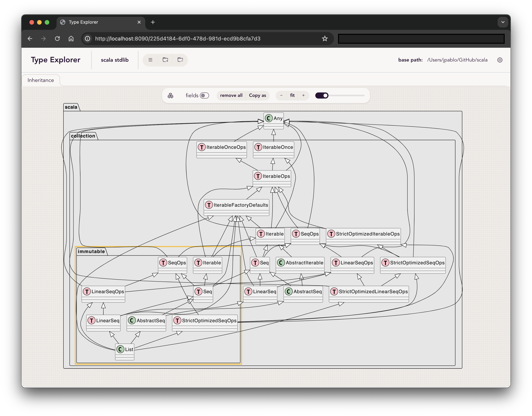
Task: View site information icon in address bar
Action: 88,39
